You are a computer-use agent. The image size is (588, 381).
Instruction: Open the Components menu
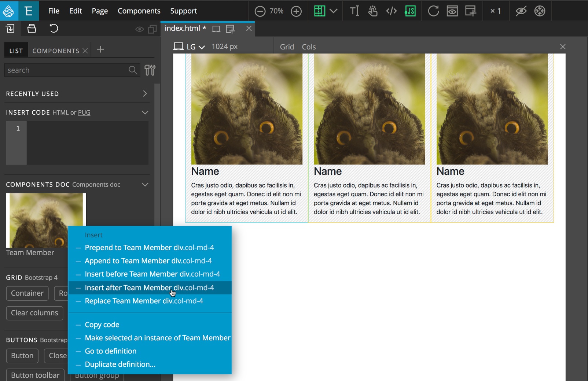139,11
